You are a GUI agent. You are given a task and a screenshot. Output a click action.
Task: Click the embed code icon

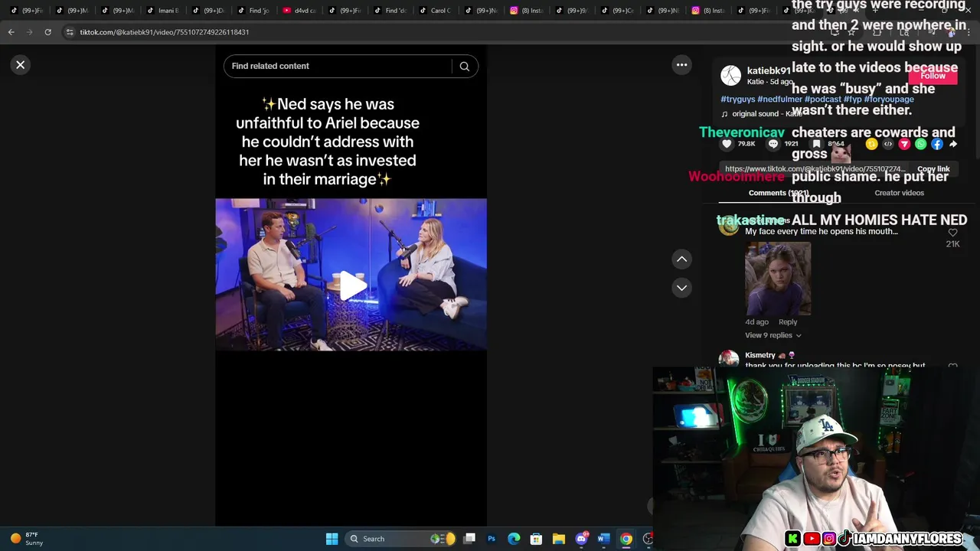[x=888, y=144]
